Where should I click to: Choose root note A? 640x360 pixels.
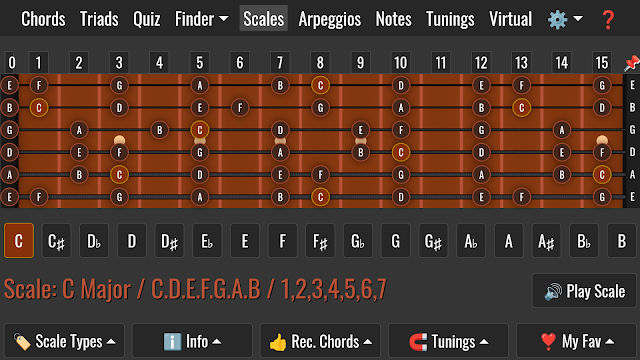509,241
